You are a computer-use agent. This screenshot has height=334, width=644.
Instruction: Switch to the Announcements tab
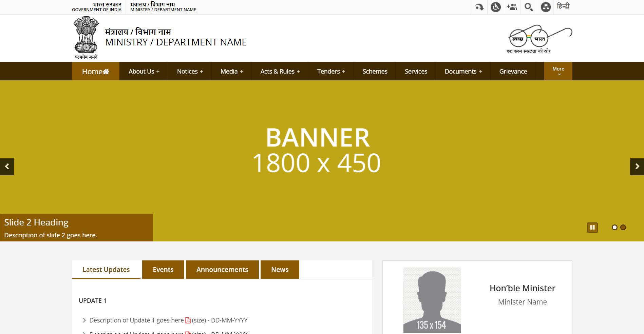pyautogui.click(x=222, y=270)
